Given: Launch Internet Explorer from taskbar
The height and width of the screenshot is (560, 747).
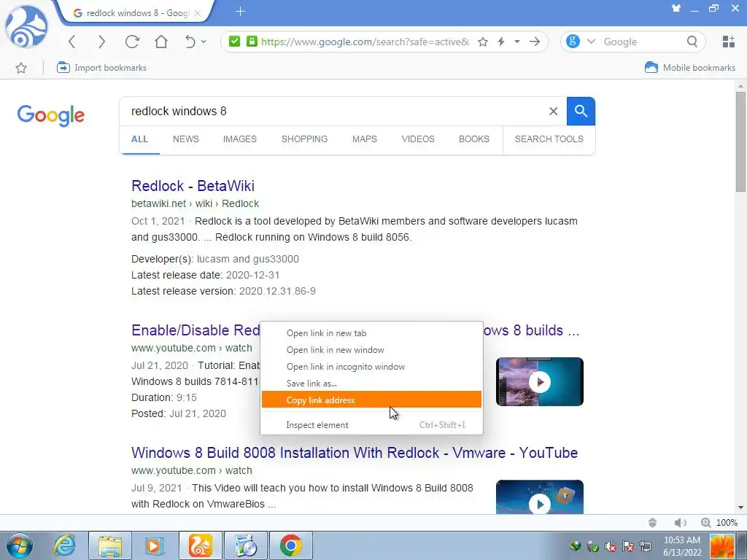Looking at the screenshot, I should pyautogui.click(x=64, y=545).
